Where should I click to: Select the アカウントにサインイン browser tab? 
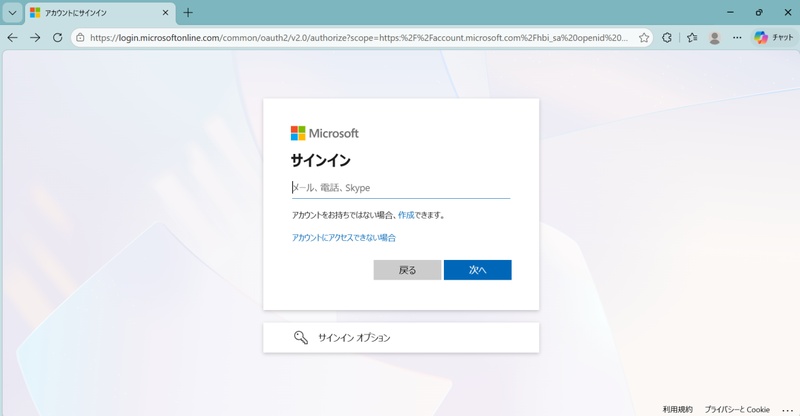[99, 13]
